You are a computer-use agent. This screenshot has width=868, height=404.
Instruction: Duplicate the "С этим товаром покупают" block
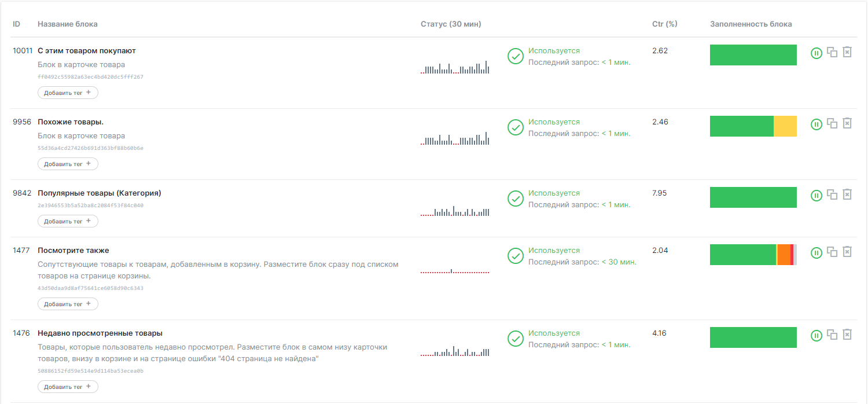pyautogui.click(x=832, y=52)
